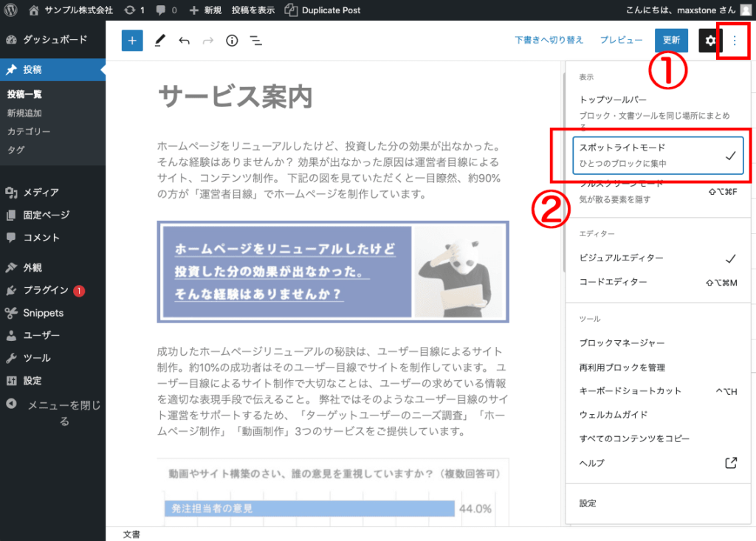The width and height of the screenshot is (756, 541).
Task: Click the settings gear next to 更新
Action: pyautogui.click(x=709, y=41)
